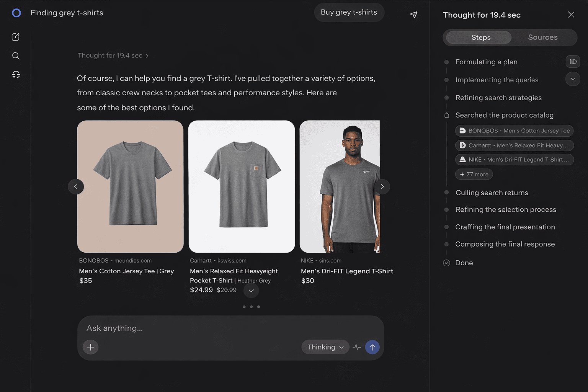Open the search icon in sidebar
Screen dimensions: 588x392
click(x=16, y=56)
